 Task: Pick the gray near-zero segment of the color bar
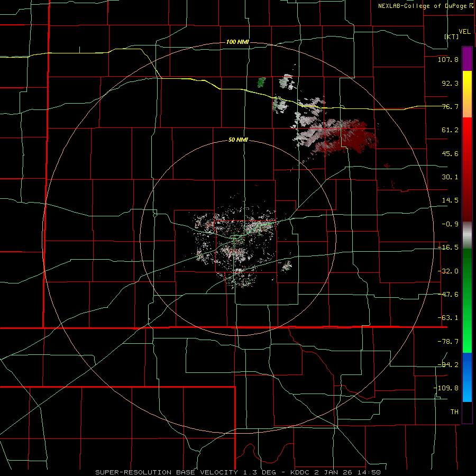467,235
